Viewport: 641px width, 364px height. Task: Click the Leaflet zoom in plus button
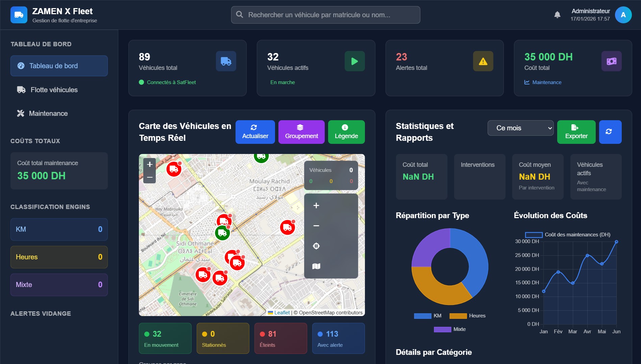coord(150,164)
